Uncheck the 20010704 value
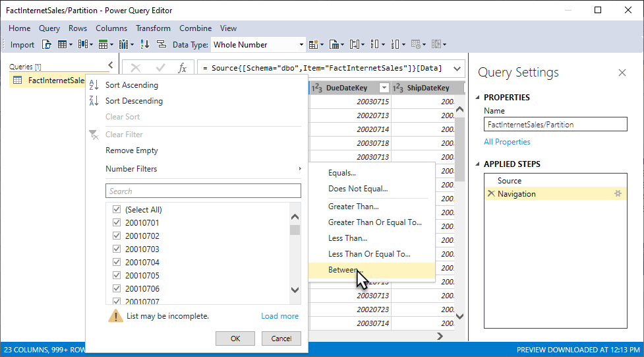The height and width of the screenshot is (357, 644). (x=117, y=263)
